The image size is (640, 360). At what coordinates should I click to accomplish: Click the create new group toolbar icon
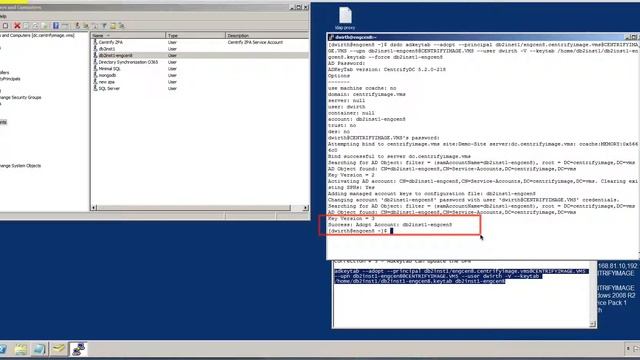pos(86,26)
